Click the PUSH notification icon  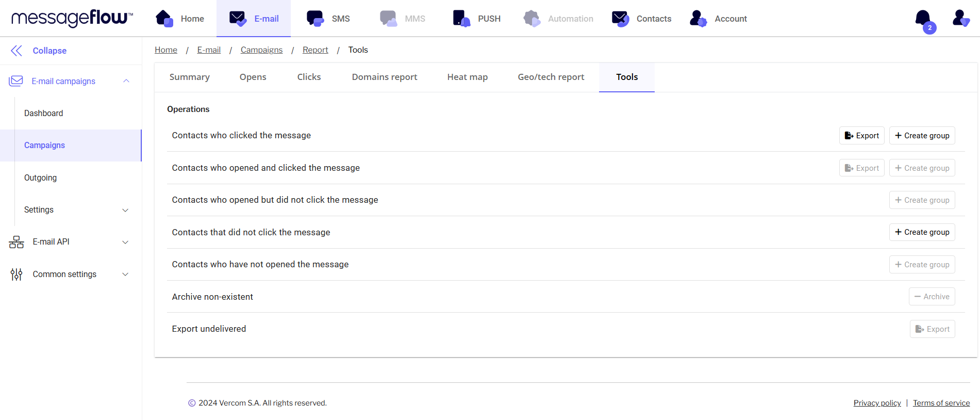click(x=461, y=19)
